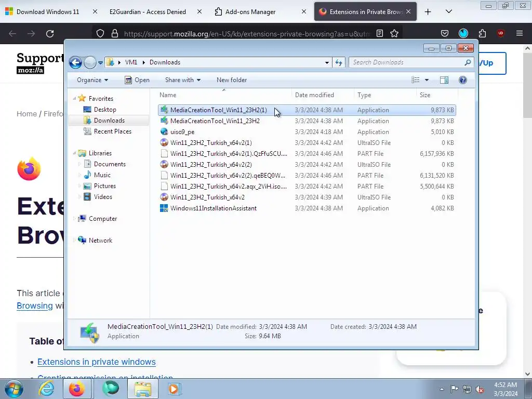The image size is (532, 399).
Task: Select the 6,131,520 KB PART file
Action: tap(307, 176)
